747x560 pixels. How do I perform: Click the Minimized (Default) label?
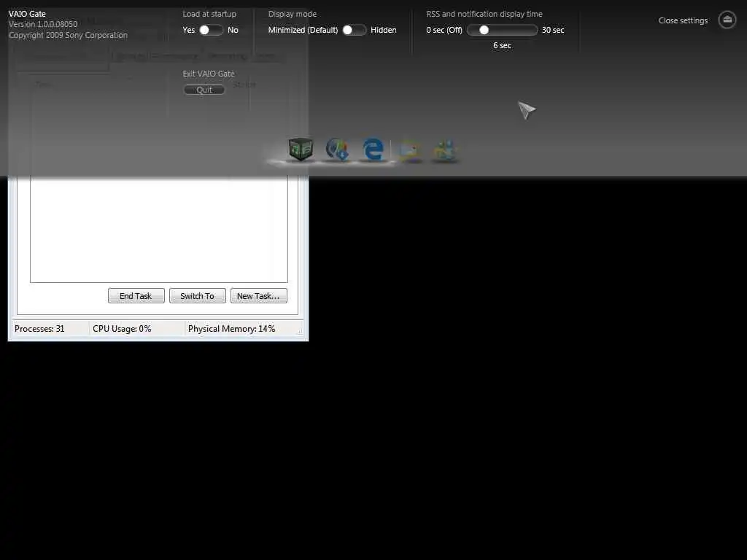303,30
